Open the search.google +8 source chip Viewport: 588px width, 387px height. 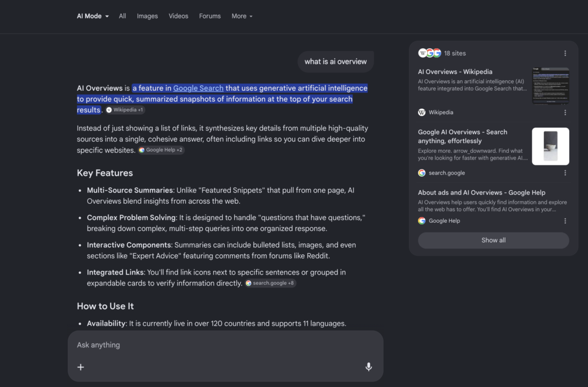coord(270,283)
